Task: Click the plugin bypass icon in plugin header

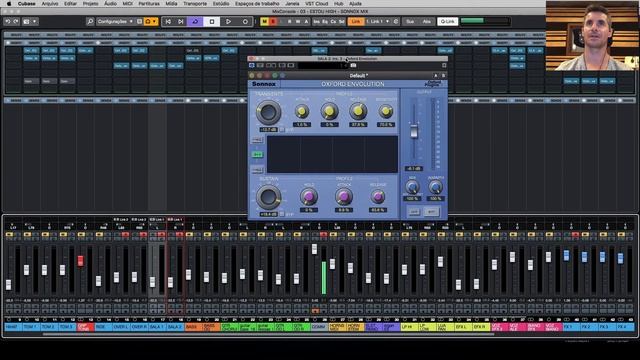Action: pos(251,65)
